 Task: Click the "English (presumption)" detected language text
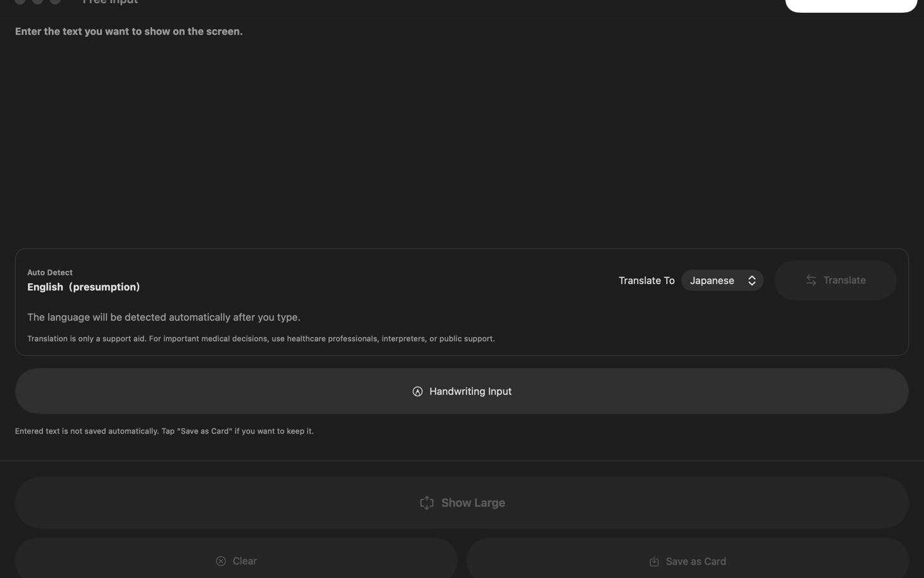tap(83, 287)
